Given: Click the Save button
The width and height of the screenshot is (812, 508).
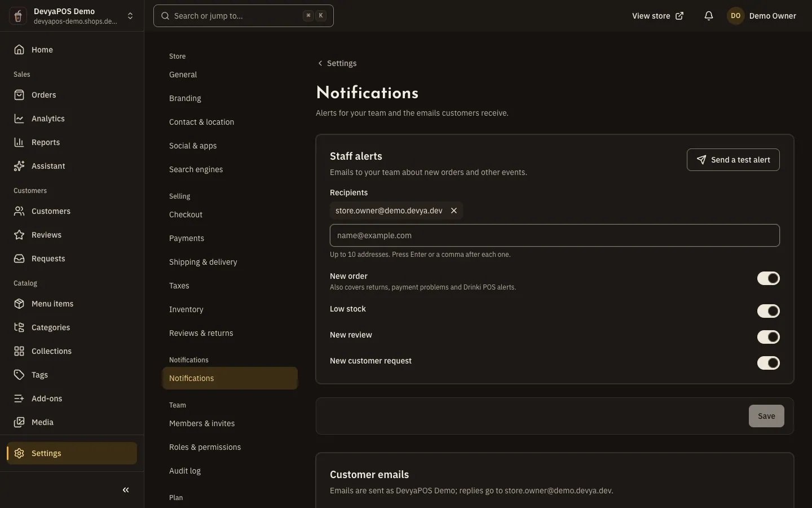Looking at the screenshot, I should (x=766, y=416).
